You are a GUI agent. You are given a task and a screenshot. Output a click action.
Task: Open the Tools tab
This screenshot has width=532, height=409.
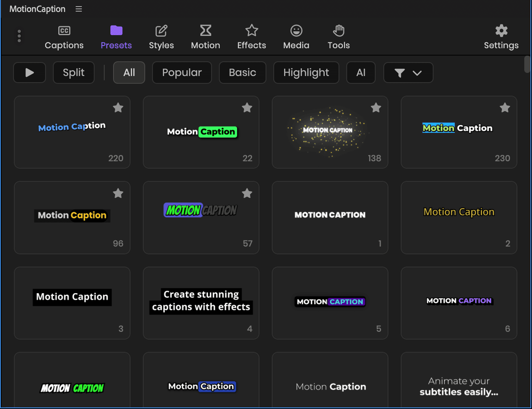(339, 37)
